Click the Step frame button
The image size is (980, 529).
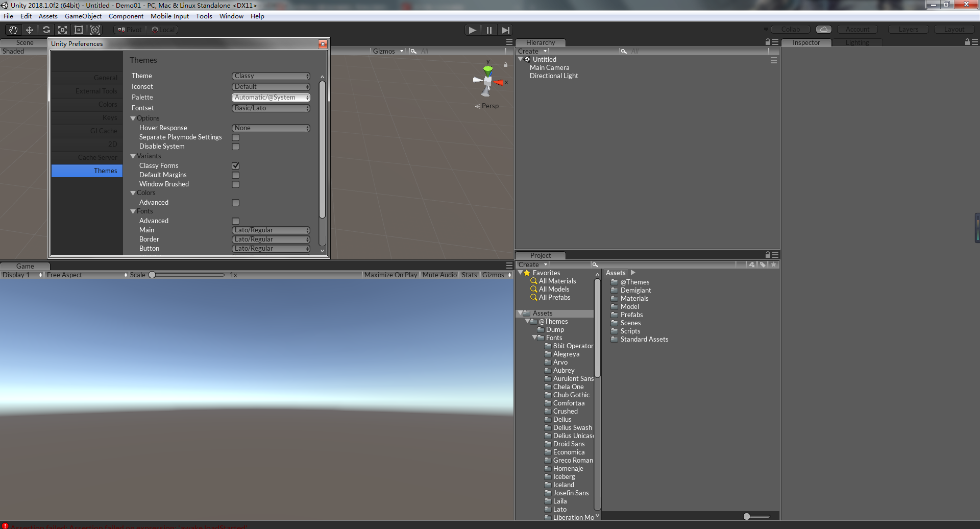click(x=505, y=30)
